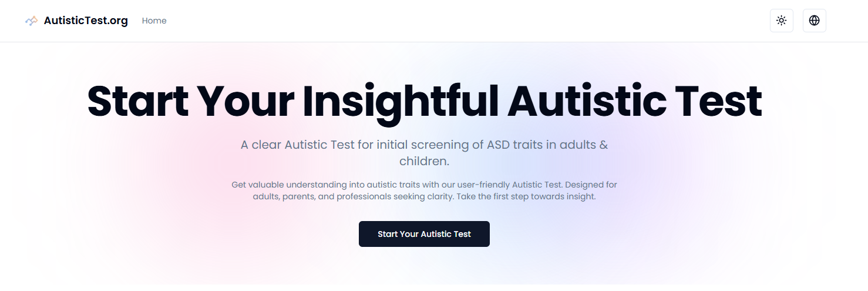Click the word "Start" in the large headline

click(x=138, y=101)
